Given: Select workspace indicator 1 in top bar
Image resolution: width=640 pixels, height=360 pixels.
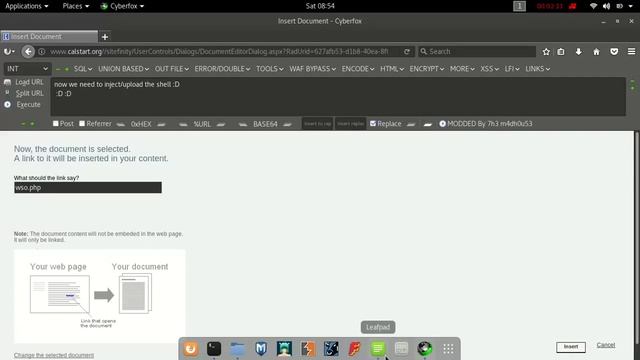Looking at the screenshot, I should (x=519, y=6).
